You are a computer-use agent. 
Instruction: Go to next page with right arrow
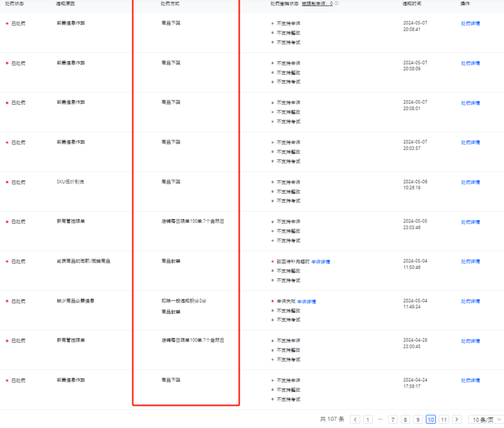457,419
